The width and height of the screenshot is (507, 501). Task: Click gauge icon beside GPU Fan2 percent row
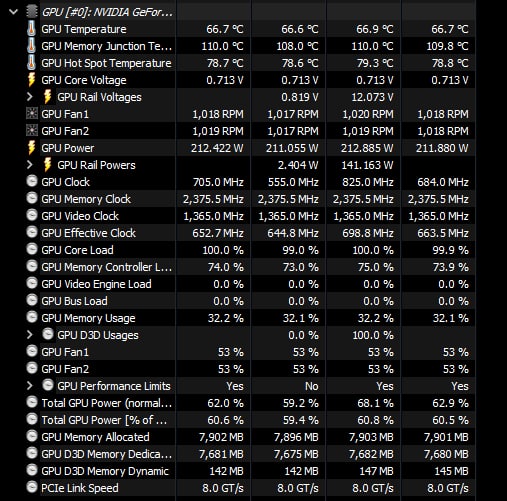pos(32,368)
